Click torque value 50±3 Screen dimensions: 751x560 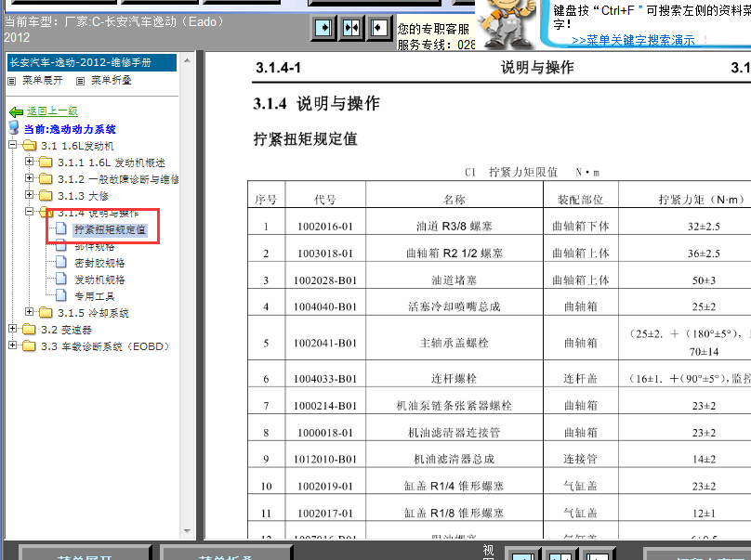point(704,280)
